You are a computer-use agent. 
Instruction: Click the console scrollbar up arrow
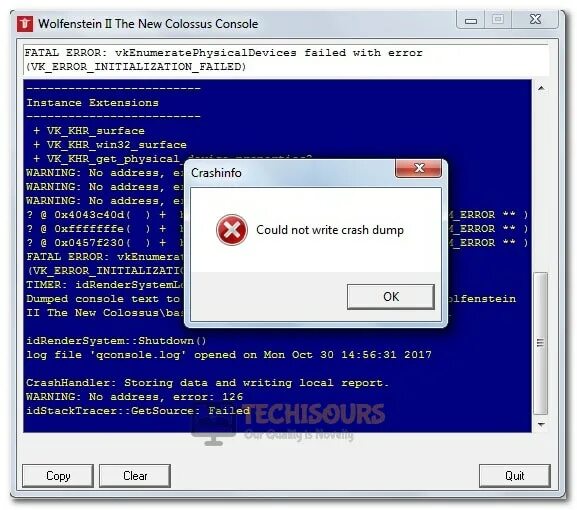coord(541,88)
